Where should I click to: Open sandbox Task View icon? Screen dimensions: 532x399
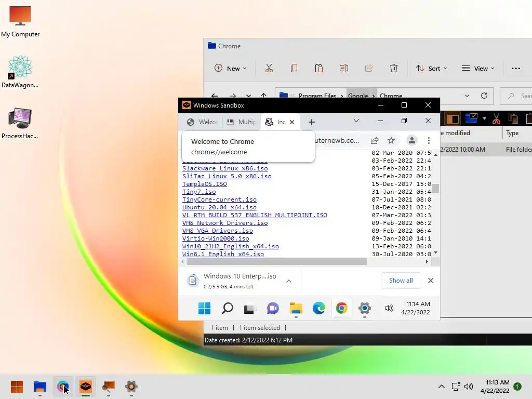pyautogui.click(x=250, y=309)
